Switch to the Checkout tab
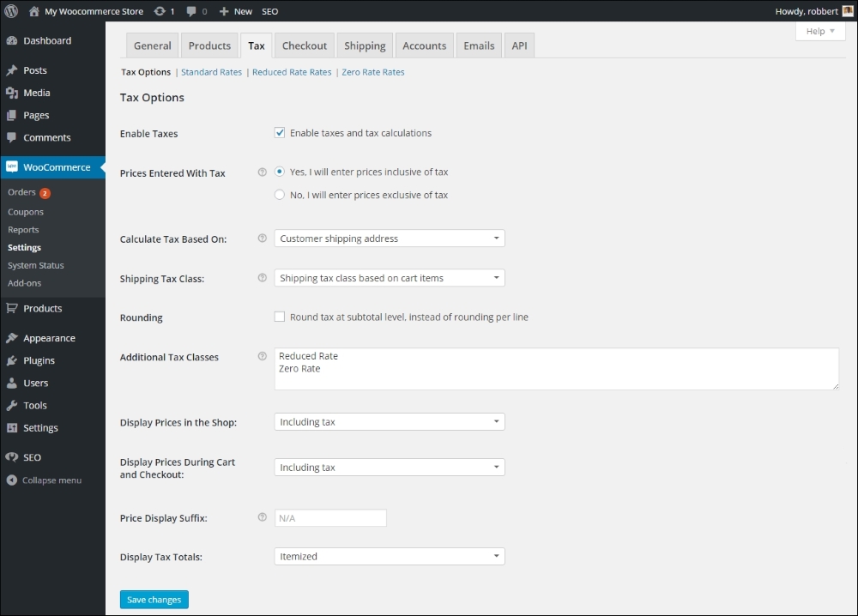 (x=305, y=45)
